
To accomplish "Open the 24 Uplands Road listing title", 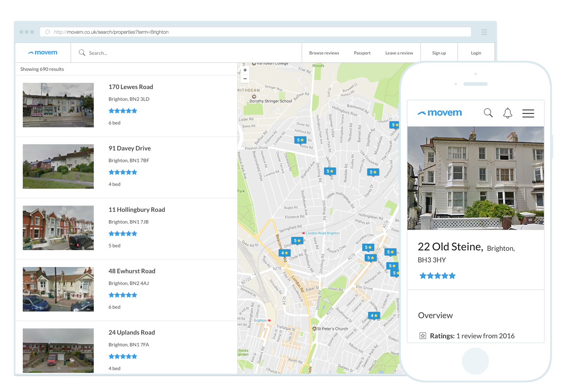I will coord(132,332).
